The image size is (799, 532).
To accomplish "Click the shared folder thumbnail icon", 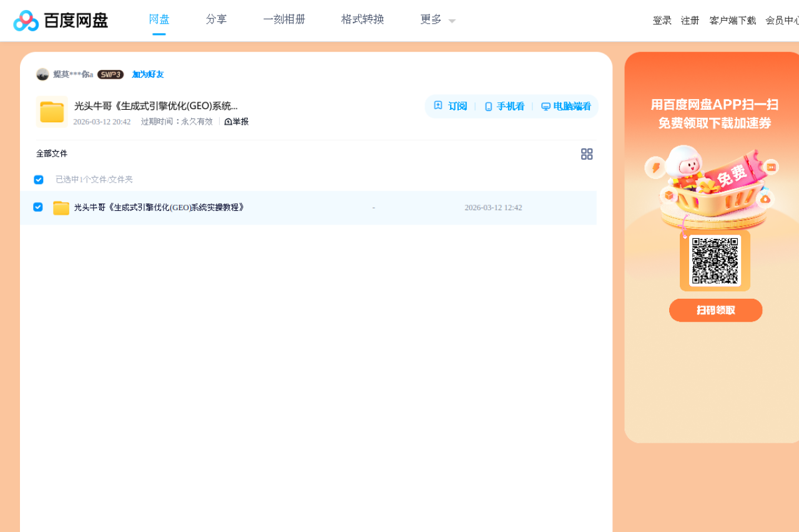I will [52, 112].
